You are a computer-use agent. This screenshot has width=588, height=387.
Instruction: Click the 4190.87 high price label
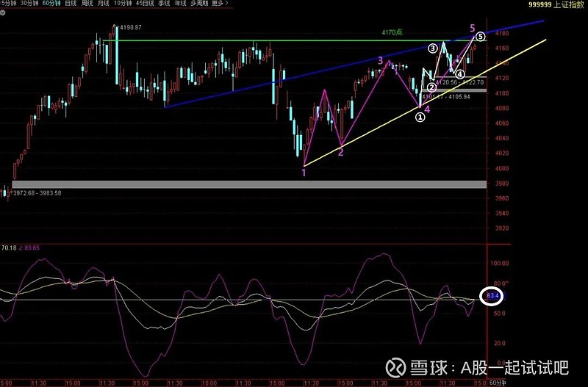[131, 27]
